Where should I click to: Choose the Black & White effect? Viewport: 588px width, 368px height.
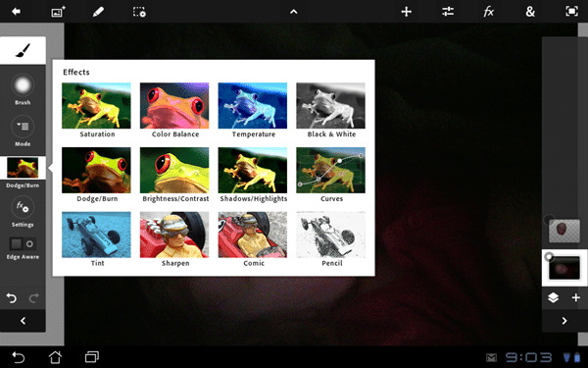coord(331,110)
